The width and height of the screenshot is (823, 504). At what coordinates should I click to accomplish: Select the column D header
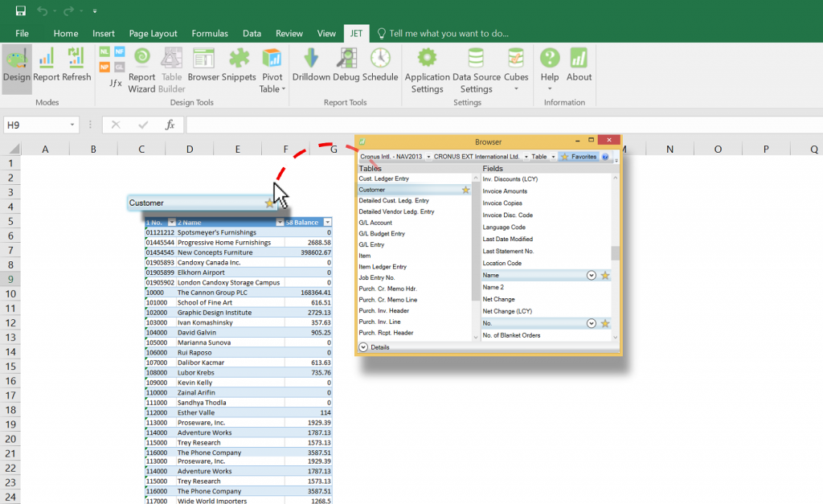click(x=190, y=149)
